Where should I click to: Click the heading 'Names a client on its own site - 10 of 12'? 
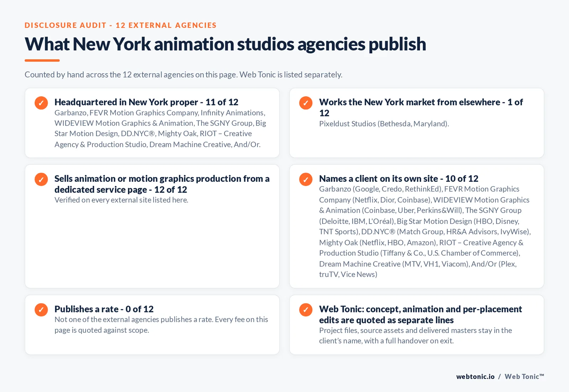(399, 179)
